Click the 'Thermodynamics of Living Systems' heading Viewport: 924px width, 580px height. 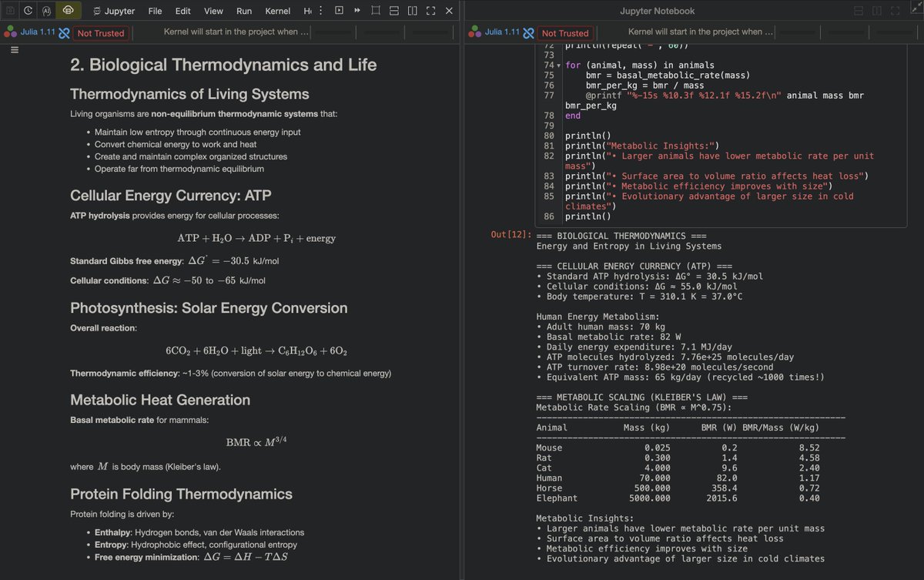click(x=189, y=94)
